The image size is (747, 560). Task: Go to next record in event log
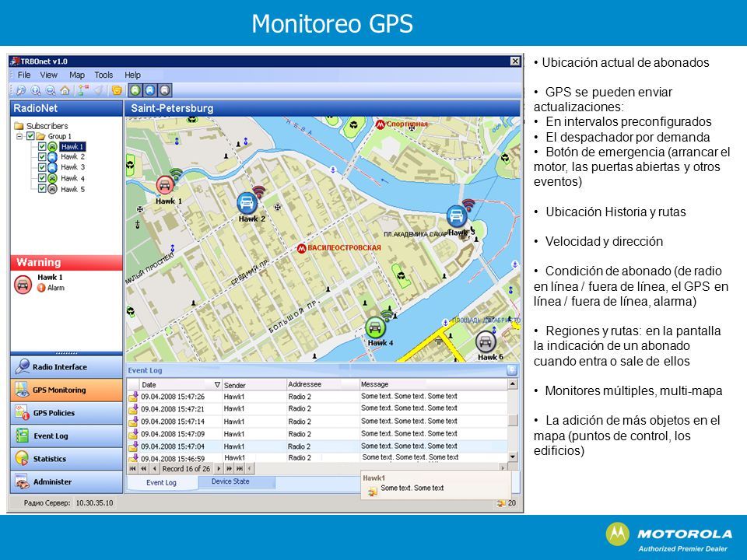pyautogui.click(x=219, y=468)
